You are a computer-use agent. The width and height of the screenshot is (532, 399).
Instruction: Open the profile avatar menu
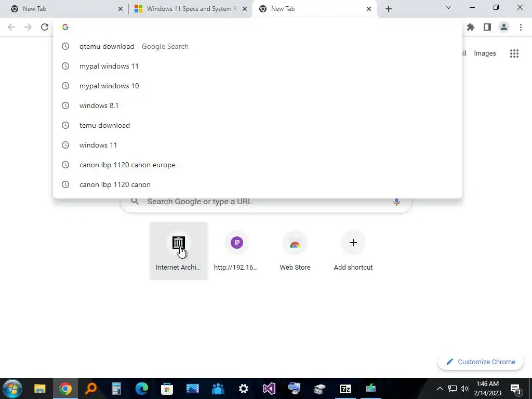click(504, 27)
